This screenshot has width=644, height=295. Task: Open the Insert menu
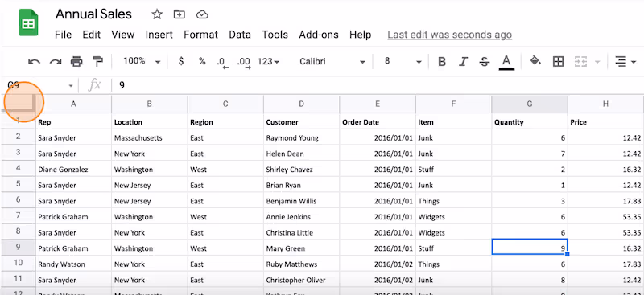point(159,35)
